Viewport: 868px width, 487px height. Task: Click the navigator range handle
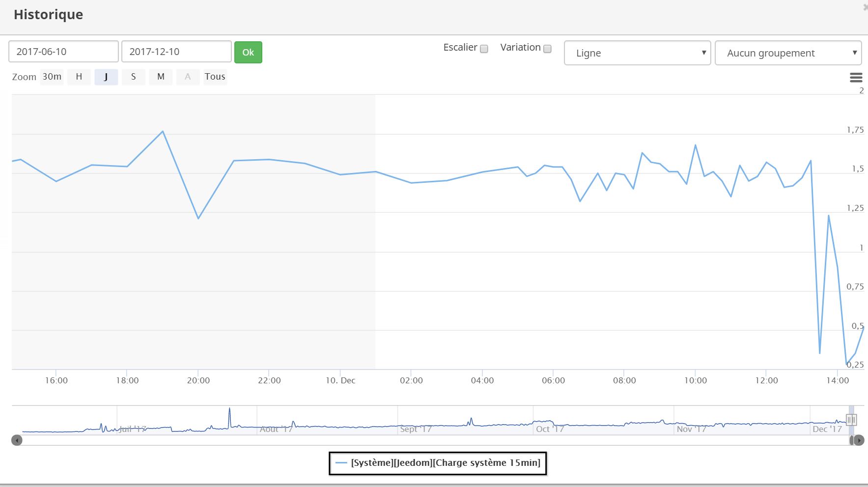click(x=851, y=420)
